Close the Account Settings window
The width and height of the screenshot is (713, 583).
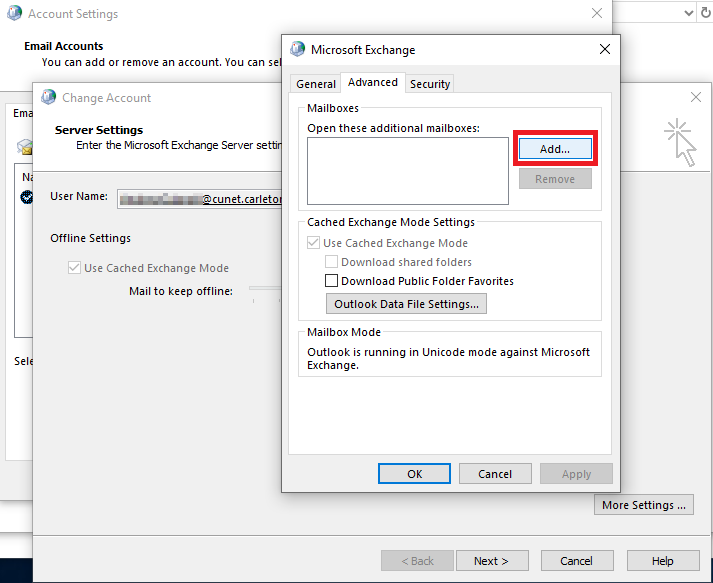tap(597, 13)
